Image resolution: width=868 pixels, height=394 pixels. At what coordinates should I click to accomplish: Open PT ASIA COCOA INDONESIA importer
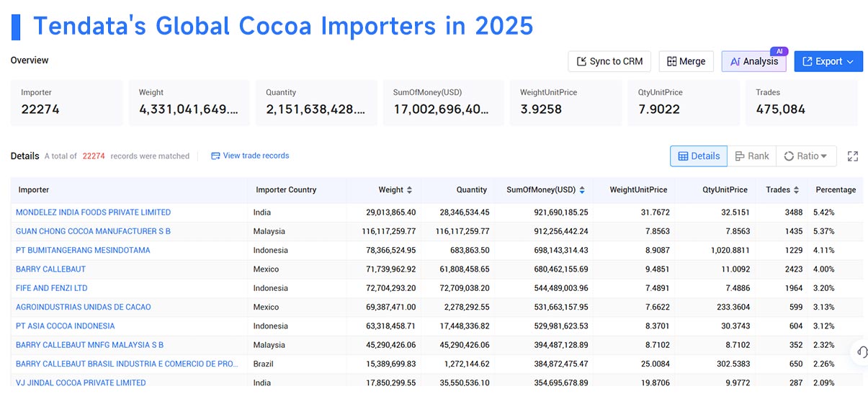pos(65,326)
